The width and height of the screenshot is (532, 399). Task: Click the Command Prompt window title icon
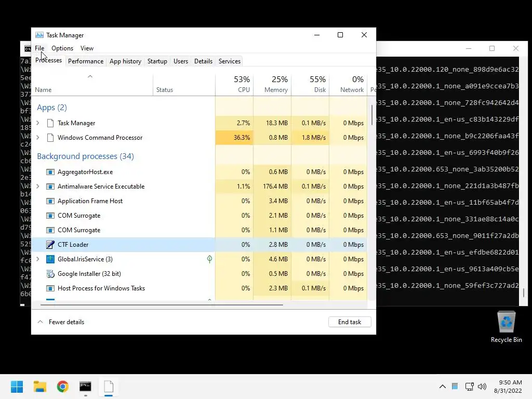[28, 49]
